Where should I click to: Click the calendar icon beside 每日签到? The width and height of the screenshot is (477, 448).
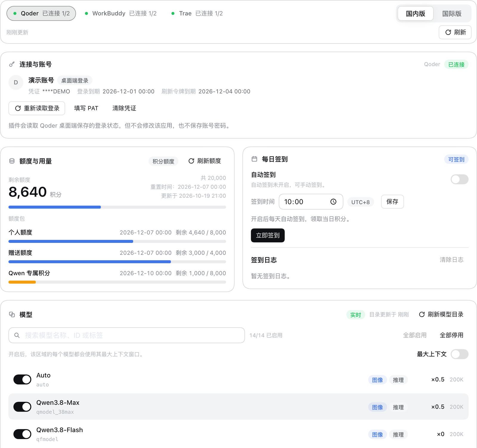(x=254, y=159)
